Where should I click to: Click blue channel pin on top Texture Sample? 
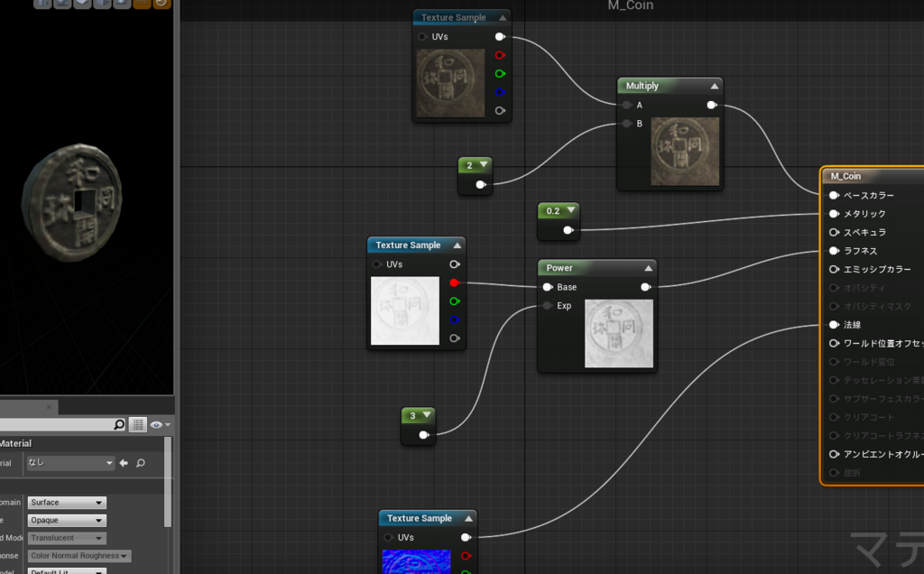click(x=500, y=92)
